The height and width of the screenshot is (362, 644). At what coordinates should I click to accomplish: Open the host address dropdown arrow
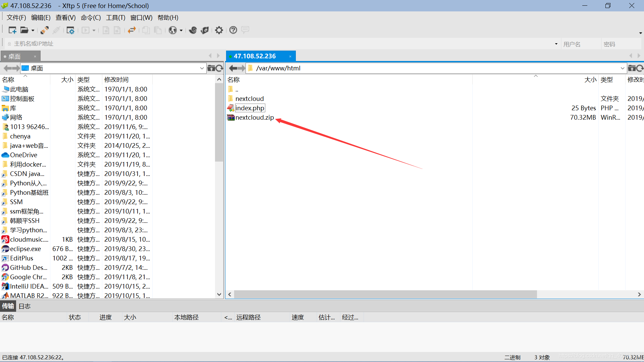tap(556, 44)
